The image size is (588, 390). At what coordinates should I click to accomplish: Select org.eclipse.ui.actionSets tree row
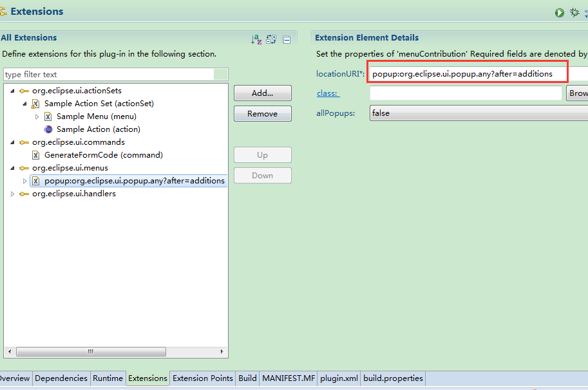pyautogui.click(x=77, y=91)
